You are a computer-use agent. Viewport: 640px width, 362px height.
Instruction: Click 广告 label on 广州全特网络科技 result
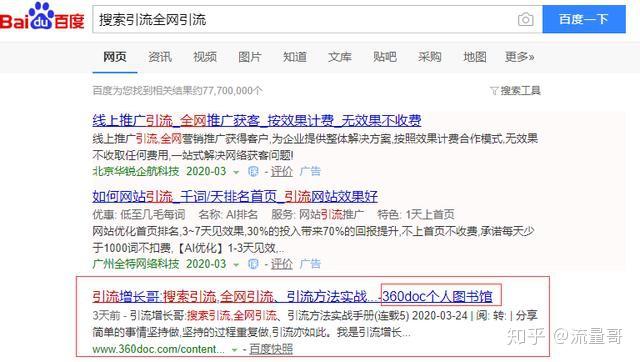[x=310, y=264]
